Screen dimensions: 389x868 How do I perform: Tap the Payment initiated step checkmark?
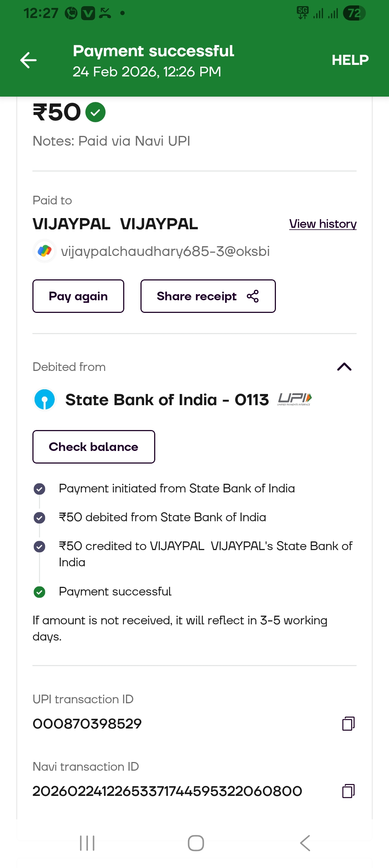(x=39, y=489)
